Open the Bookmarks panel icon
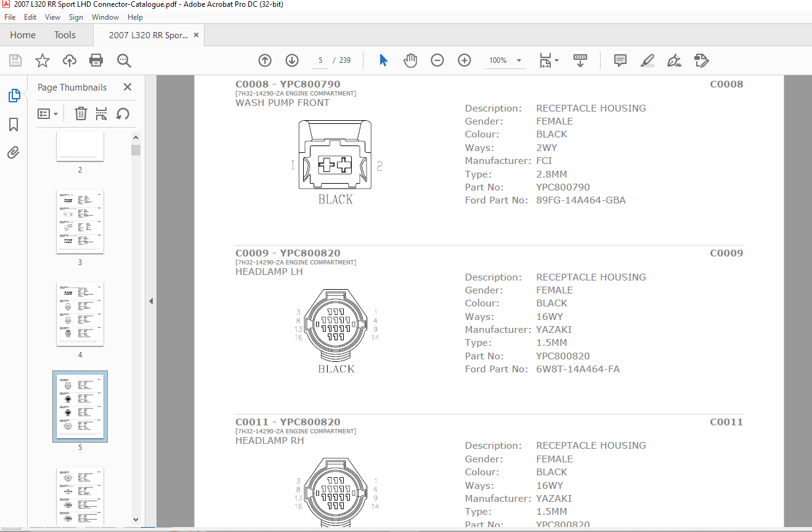The height and width of the screenshot is (532, 812). click(x=14, y=125)
